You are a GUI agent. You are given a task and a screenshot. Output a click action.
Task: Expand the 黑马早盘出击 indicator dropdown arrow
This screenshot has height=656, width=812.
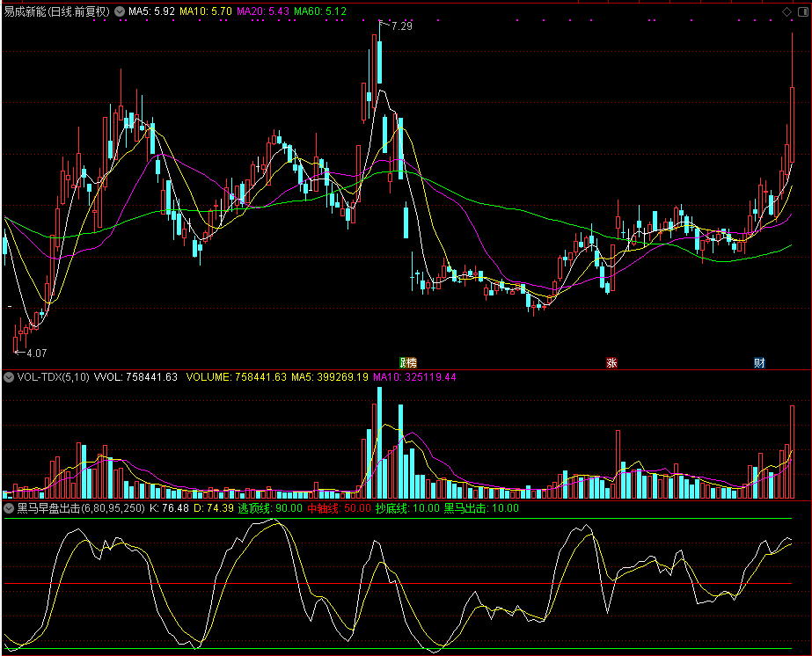[9, 508]
